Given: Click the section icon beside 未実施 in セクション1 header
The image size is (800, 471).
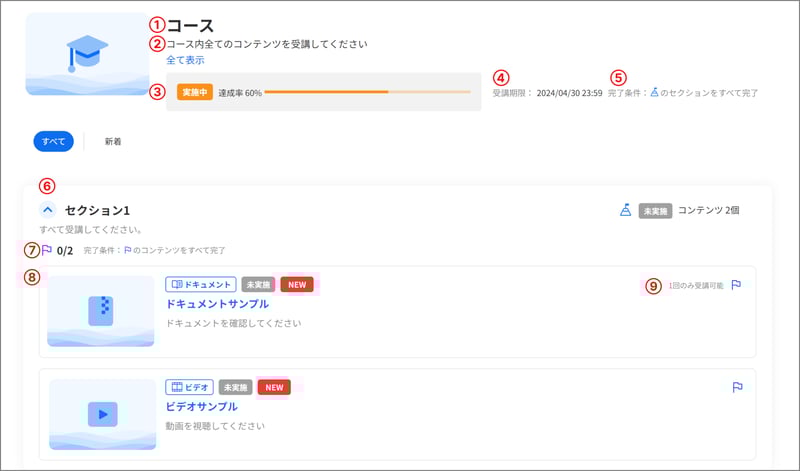Looking at the screenshot, I should [x=625, y=210].
